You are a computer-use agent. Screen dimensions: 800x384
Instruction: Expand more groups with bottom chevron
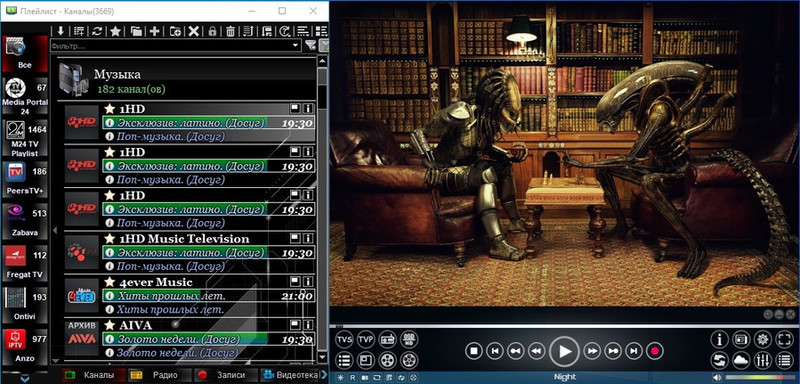[x=24, y=378]
